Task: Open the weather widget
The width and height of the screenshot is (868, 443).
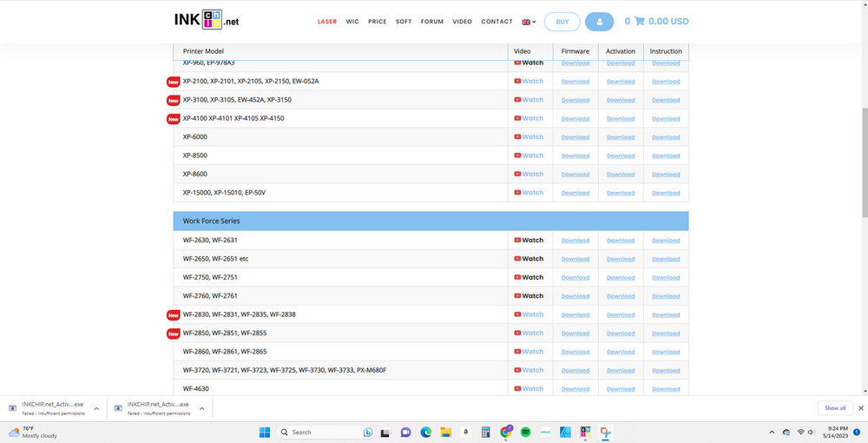Action: pos(33,432)
